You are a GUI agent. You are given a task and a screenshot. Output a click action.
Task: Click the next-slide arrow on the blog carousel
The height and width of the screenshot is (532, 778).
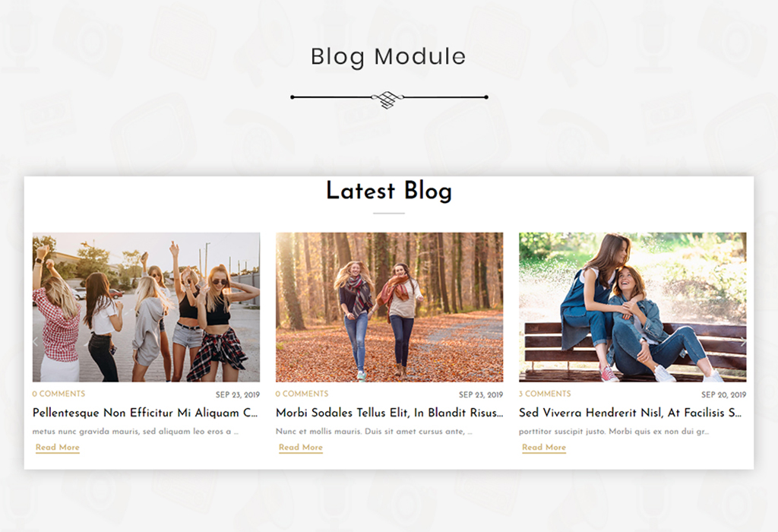click(742, 341)
